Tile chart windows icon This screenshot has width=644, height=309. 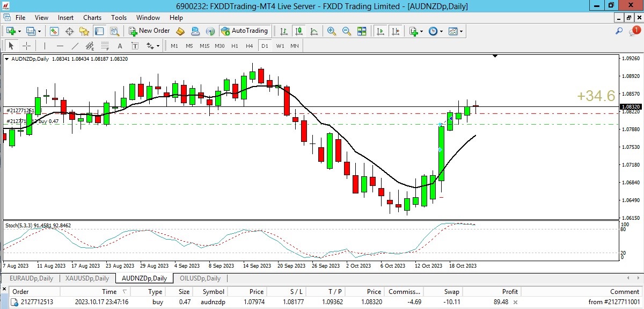(362, 31)
